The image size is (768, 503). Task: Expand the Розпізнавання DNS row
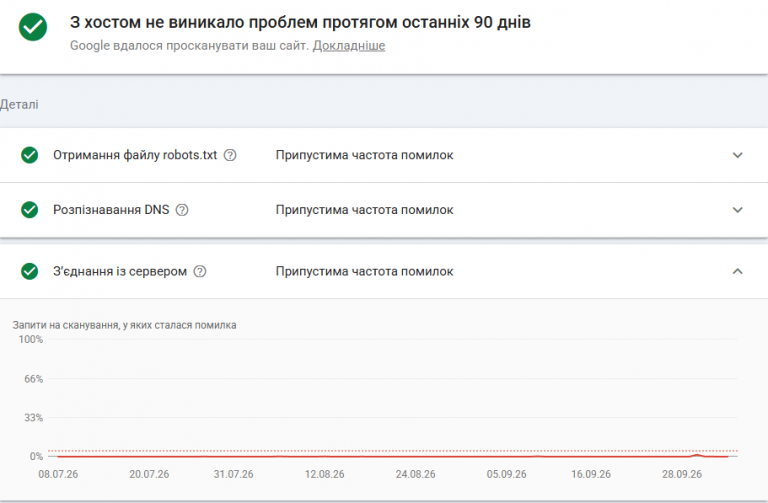[737, 210]
